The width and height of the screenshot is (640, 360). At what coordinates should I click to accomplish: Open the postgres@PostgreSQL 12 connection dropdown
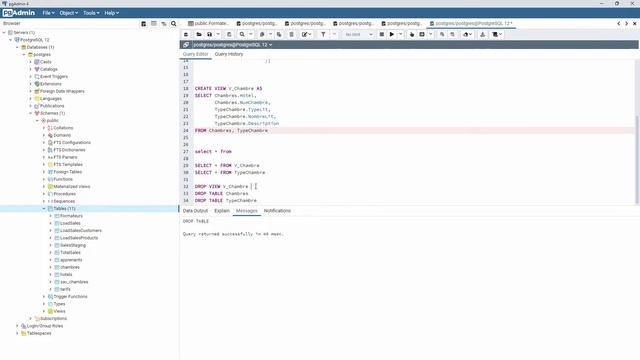coord(233,44)
